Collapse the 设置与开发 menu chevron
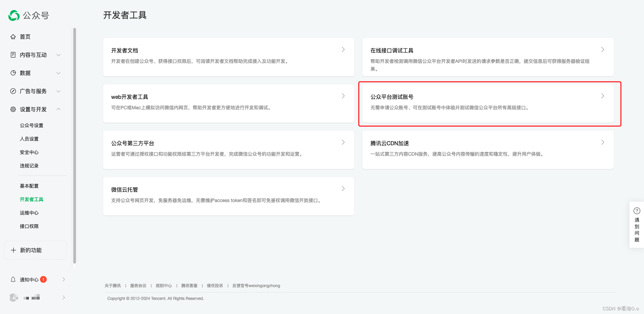644x314 pixels. tap(58, 109)
